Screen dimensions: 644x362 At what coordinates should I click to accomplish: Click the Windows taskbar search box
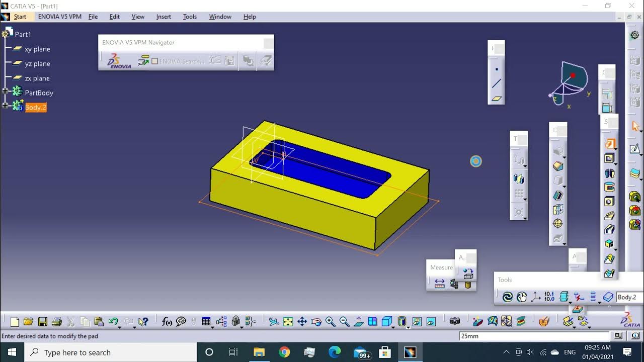(x=111, y=352)
